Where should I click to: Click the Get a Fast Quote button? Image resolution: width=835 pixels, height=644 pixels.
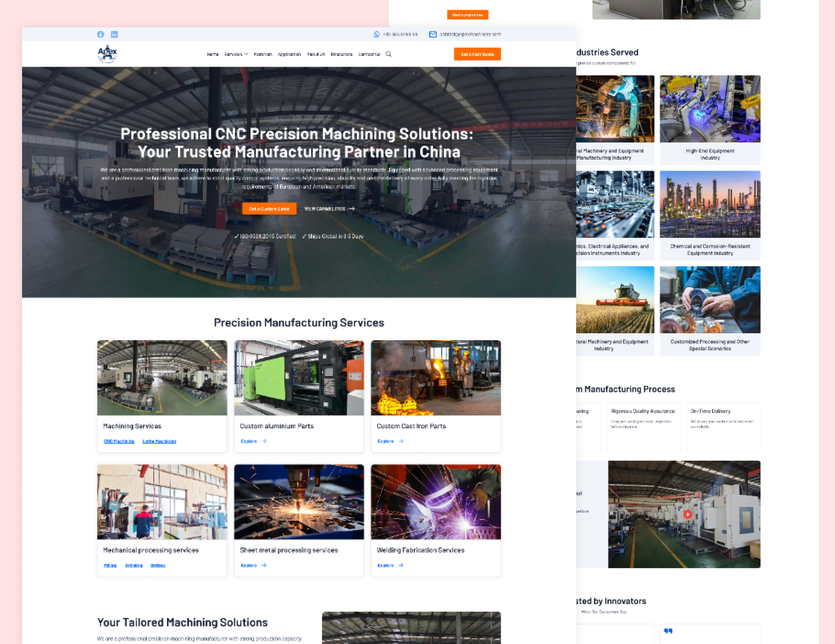coord(477,54)
